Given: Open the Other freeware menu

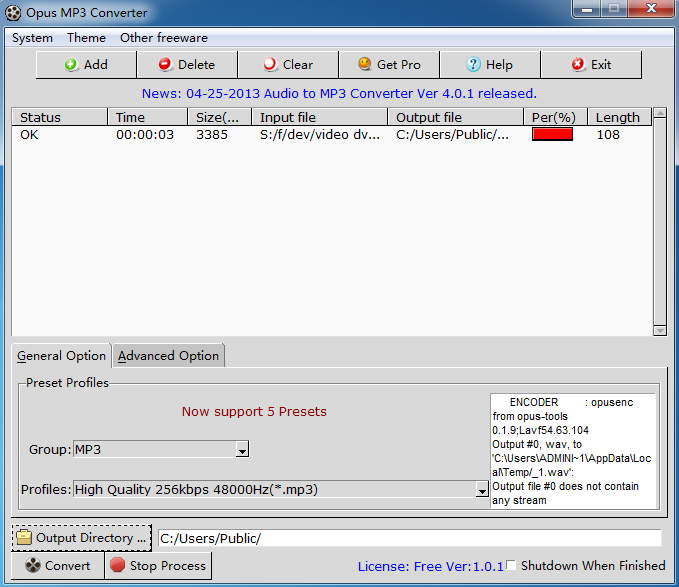Looking at the screenshot, I should (x=164, y=38).
